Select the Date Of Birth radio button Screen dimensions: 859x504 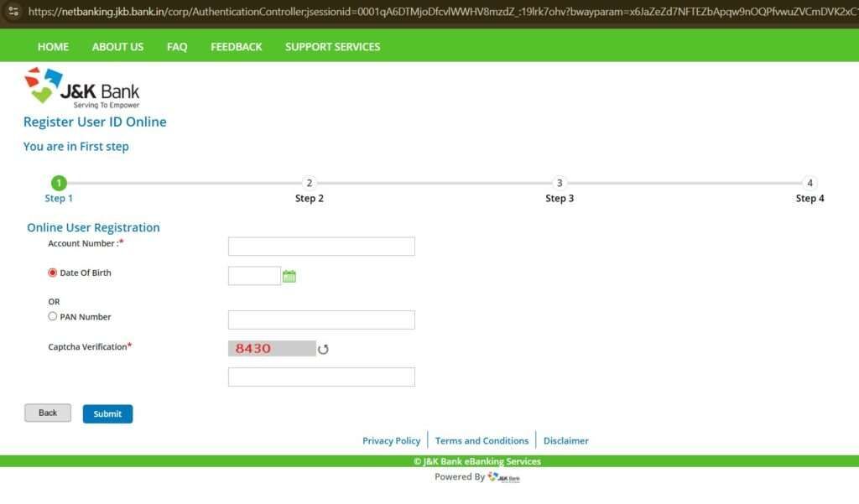coord(51,272)
